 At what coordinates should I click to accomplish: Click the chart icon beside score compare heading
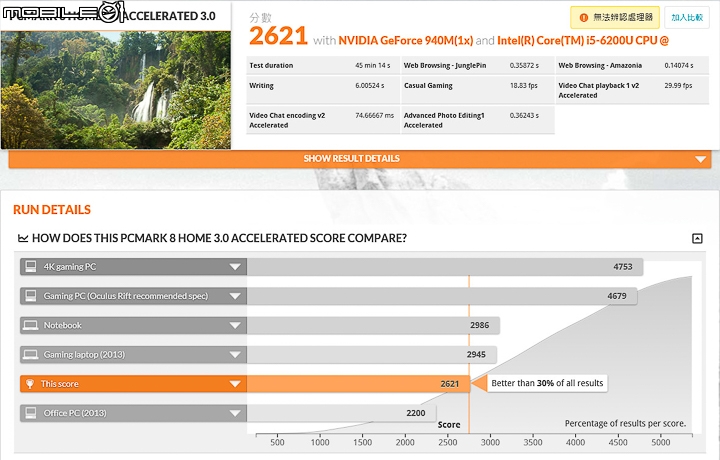click(x=23, y=238)
